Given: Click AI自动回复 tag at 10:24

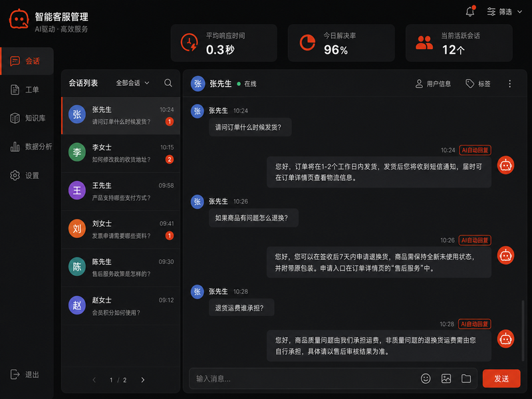Looking at the screenshot, I should point(475,150).
